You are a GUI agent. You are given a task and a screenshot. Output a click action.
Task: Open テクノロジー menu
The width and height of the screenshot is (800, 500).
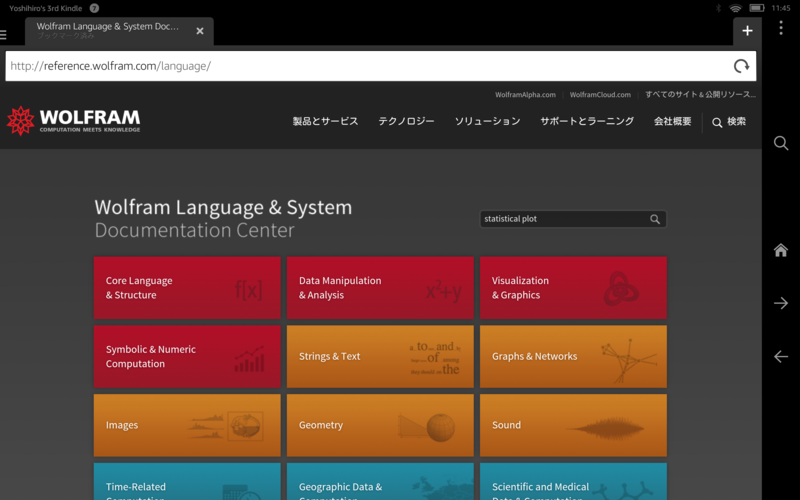(406, 121)
